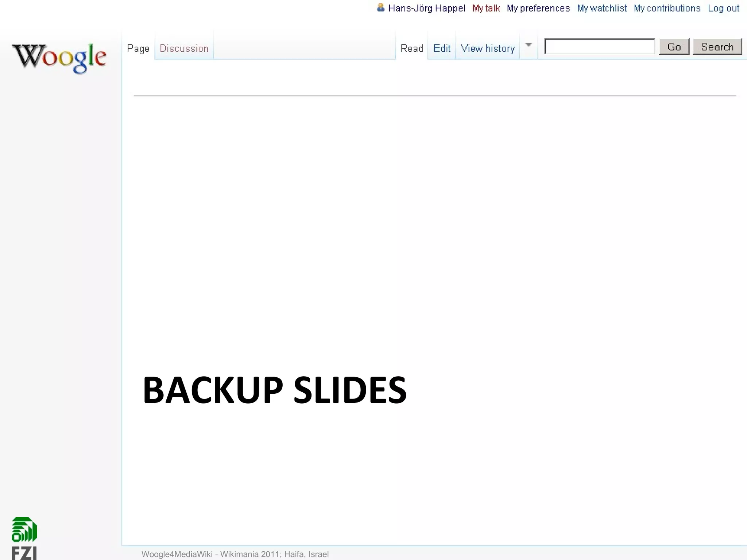Open the Edit tab
This screenshot has height=560, width=747.
(x=442, y=48)
